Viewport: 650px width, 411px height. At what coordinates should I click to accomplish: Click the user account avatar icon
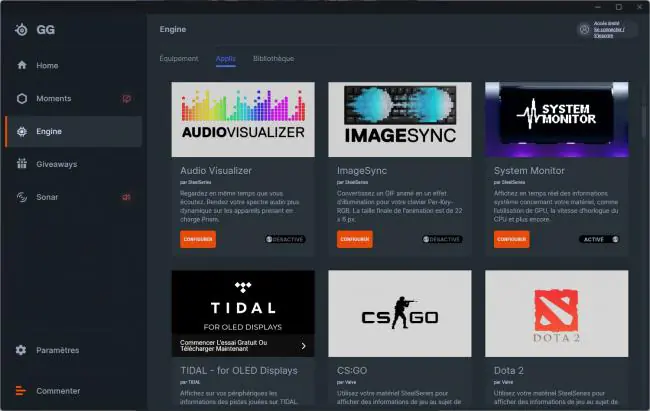point(585,29)
